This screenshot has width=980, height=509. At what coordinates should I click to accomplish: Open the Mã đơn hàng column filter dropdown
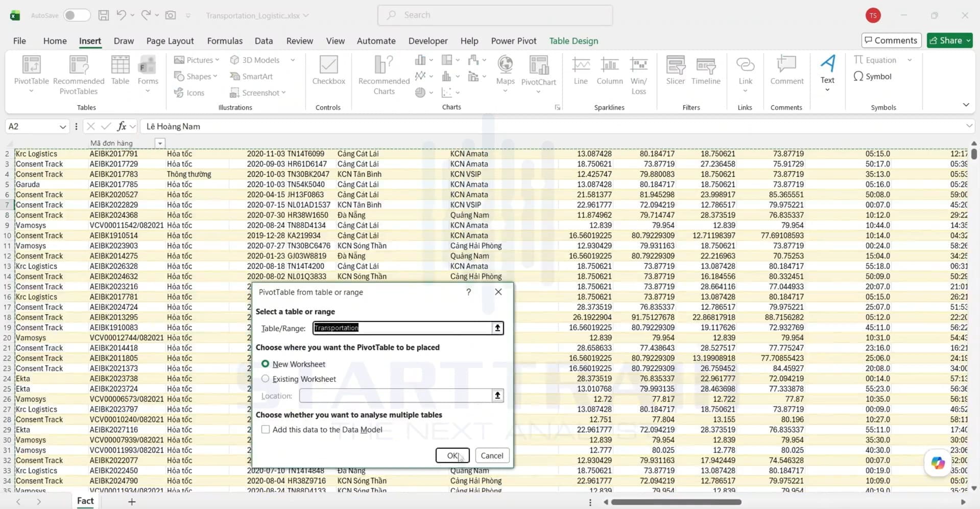160,143
